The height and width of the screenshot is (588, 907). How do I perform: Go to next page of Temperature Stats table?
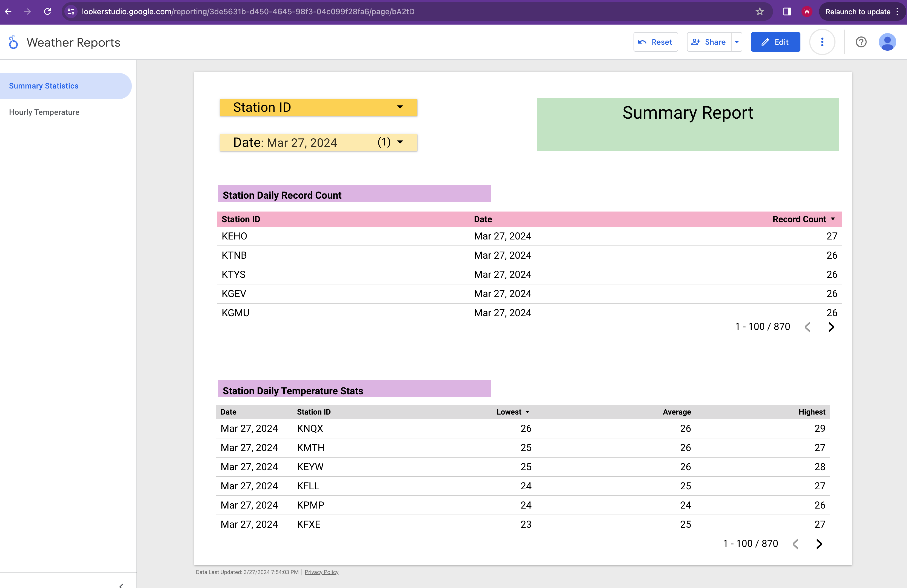tap(819, 544)
